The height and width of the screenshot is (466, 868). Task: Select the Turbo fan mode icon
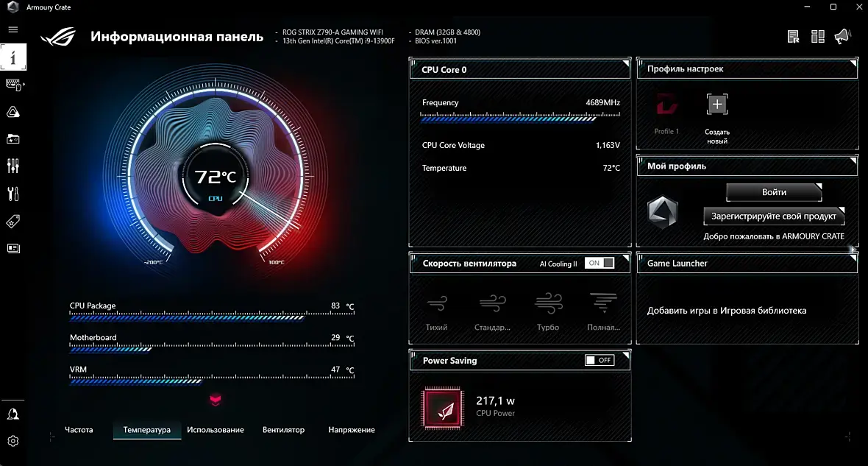[x=548, y=303]
